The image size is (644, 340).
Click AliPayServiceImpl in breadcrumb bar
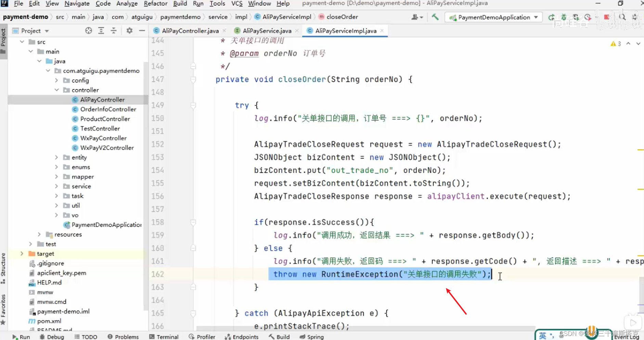pyautogui.click(x=287, y=17)
